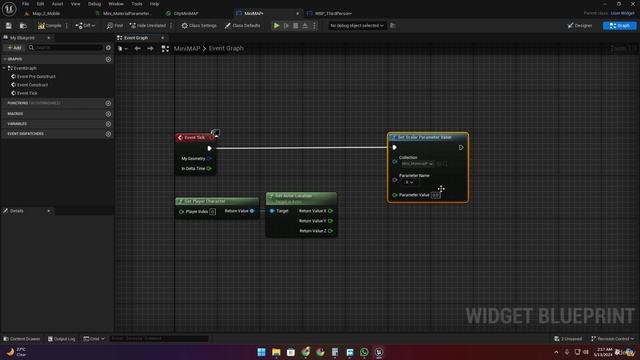This screenshot has width=640, height=360.
Task: Open Class Settings
Action: click(199, 25)
